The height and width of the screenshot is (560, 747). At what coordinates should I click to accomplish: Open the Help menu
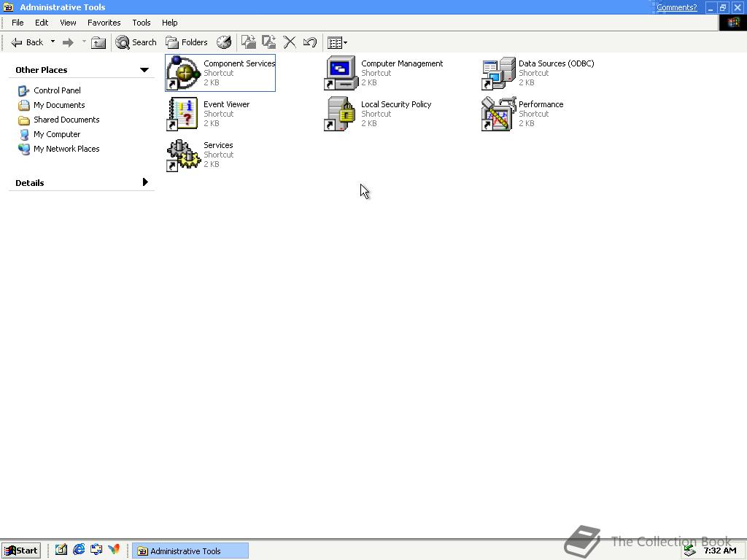(169, 23)
